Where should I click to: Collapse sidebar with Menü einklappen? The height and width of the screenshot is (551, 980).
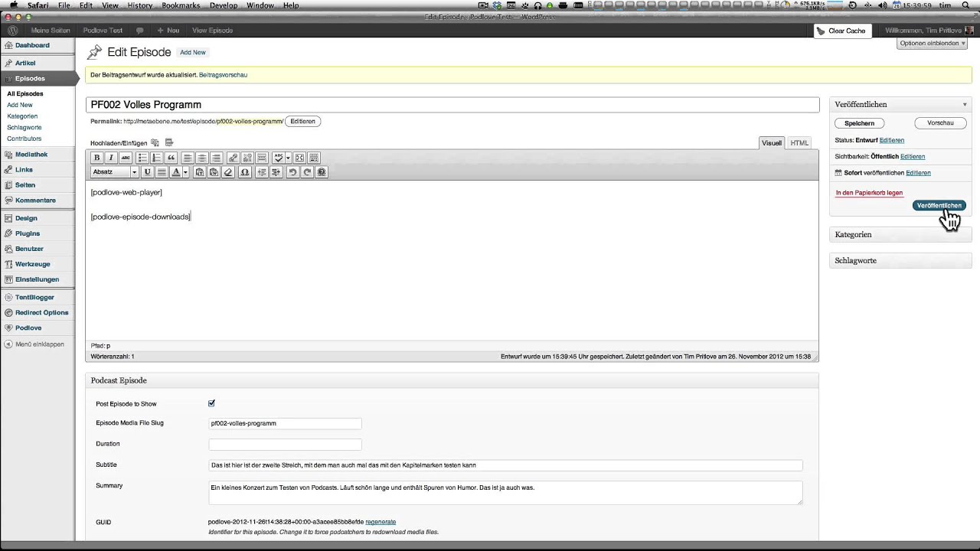pos(34,344)
